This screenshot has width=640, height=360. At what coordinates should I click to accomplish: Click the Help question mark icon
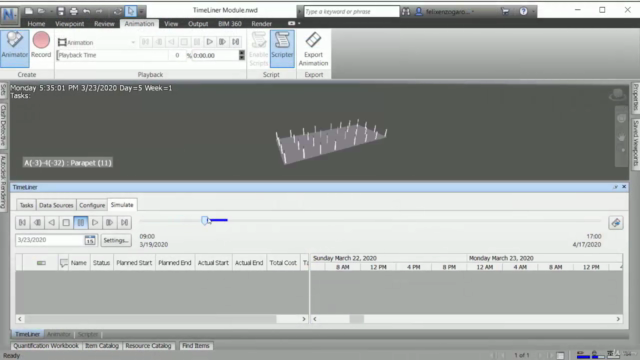pos(523,11)
